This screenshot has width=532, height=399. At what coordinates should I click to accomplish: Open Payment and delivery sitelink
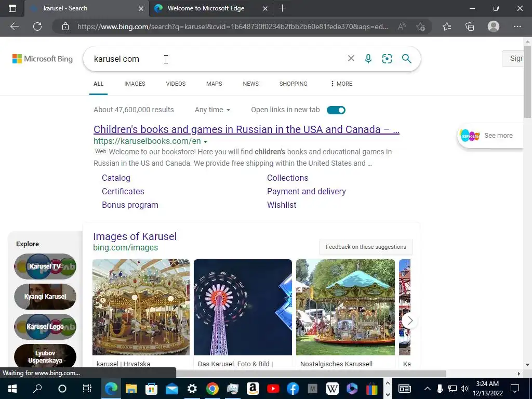[307, 191]
